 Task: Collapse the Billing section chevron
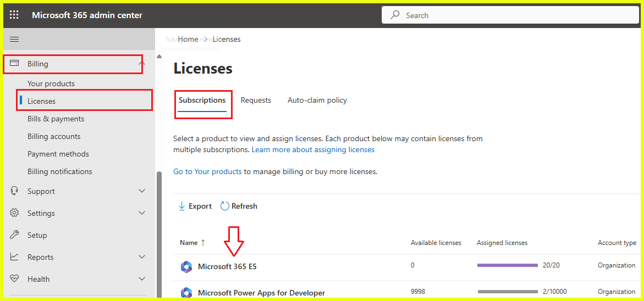pyautogui.click(x=142, y=64)
